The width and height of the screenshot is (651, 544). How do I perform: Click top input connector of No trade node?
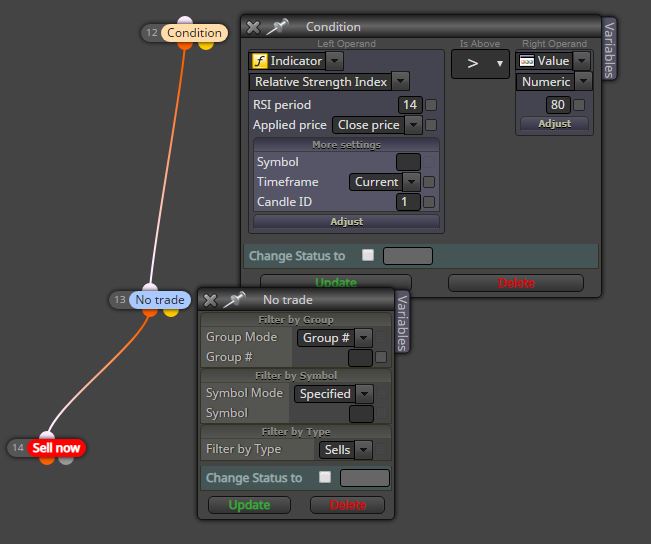(x=150, y=288)
